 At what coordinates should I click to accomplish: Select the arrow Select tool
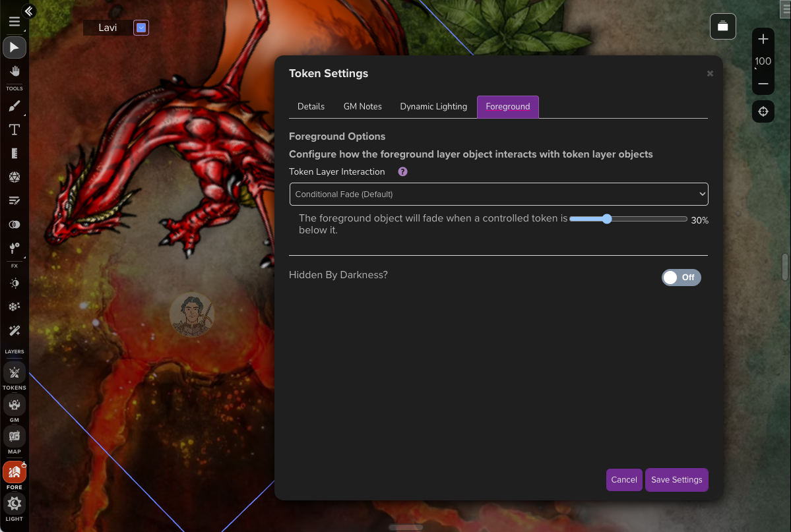[x=14, y=47]
